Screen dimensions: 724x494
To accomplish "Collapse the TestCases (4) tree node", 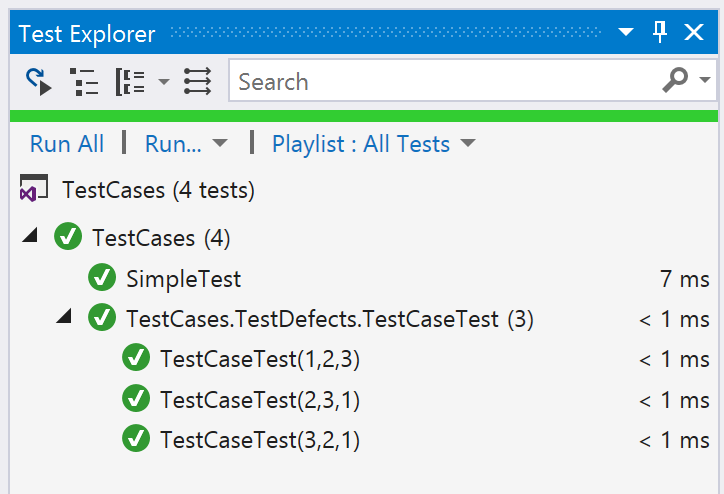I will pyautogui.click(x=30, y=235).
